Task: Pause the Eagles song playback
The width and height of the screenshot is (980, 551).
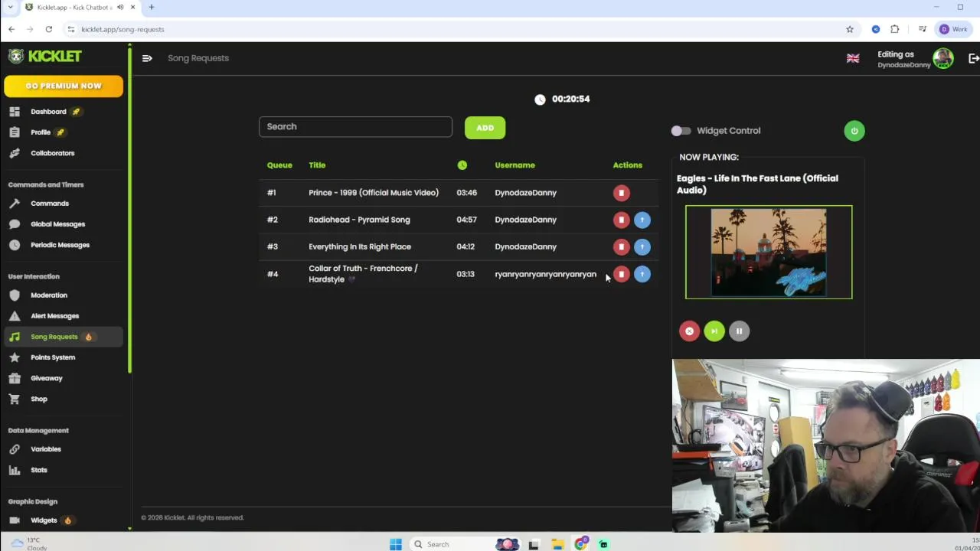Action: click(x=739, y=331)
